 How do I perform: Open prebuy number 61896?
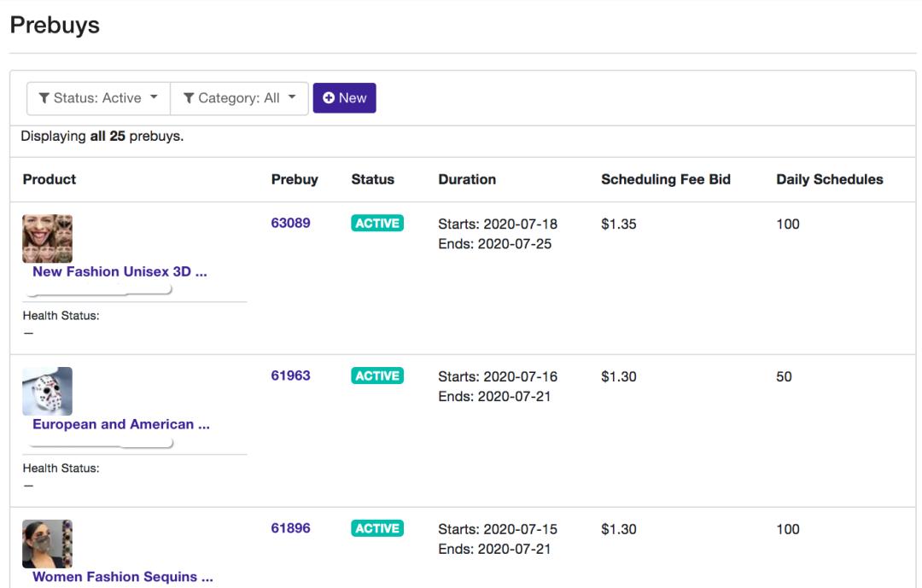tap(290, 529)
